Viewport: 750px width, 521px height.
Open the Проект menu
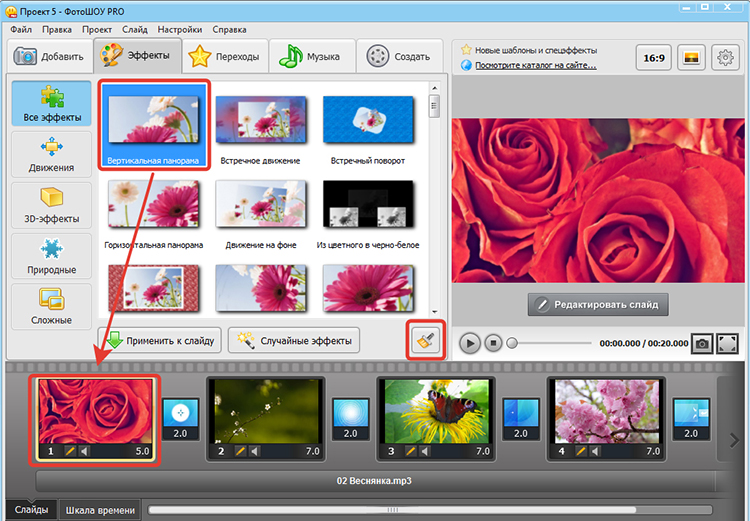click(97, 30)
